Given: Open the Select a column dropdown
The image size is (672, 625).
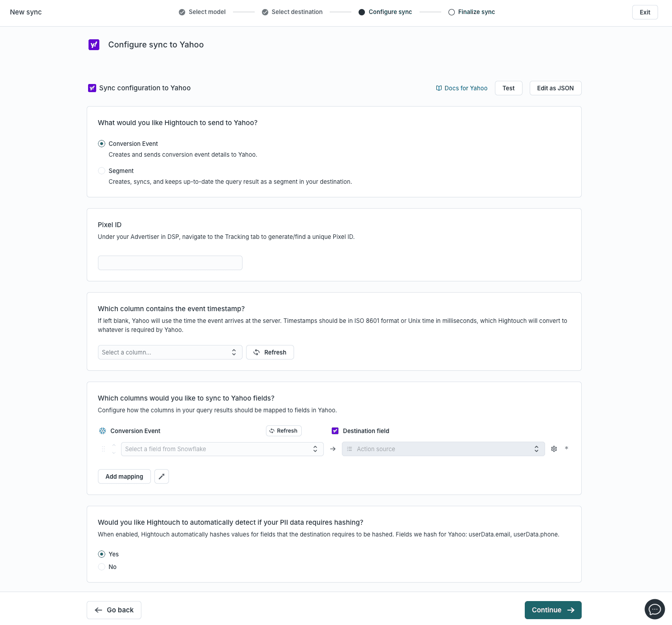Looking at the screenshot, I should [170, 352].
